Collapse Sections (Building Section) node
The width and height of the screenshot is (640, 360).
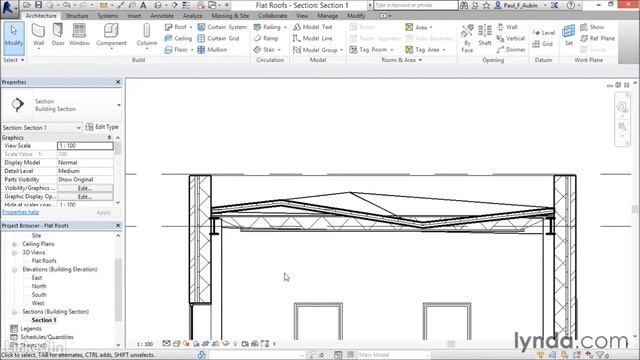tap(14, 312)
